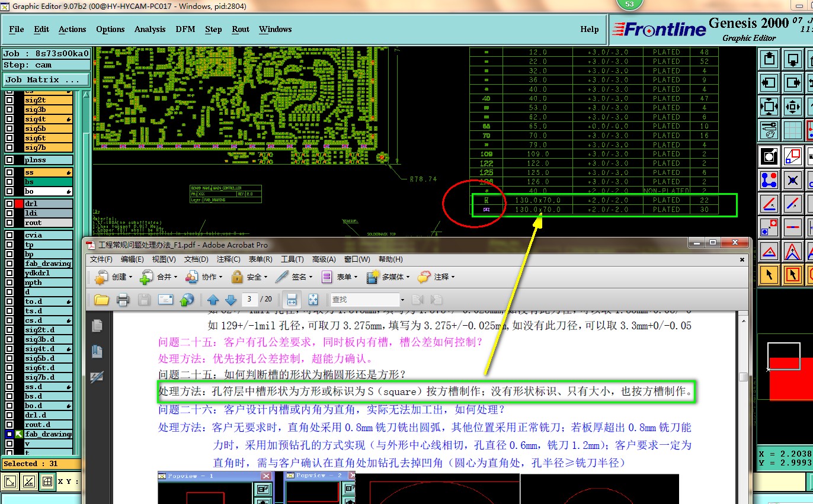Toggle the fab_drawing layer checkbox
The height and width of the screenshot is (504, 813).
9,264
